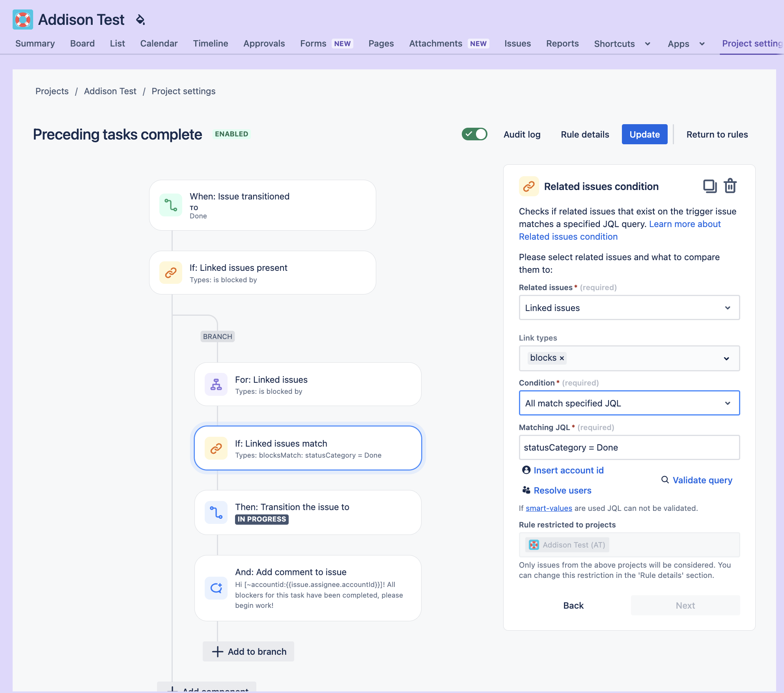The image size is (784, 693).
Task: Click the Update button
Action: [644, 134]
